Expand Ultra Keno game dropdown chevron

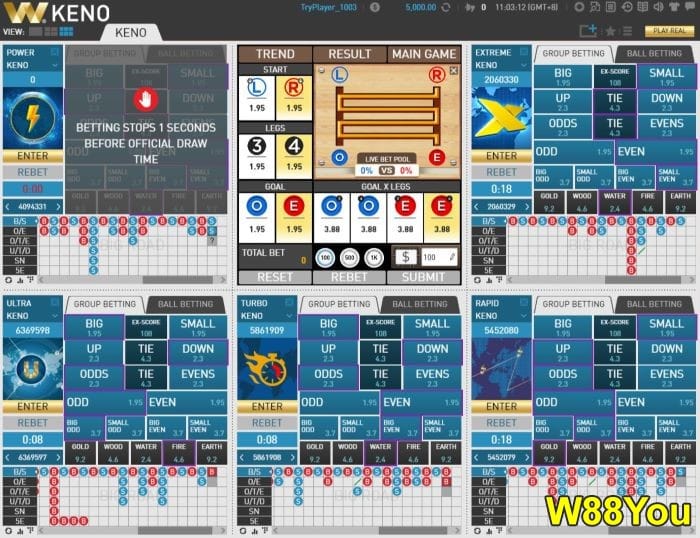55,316
